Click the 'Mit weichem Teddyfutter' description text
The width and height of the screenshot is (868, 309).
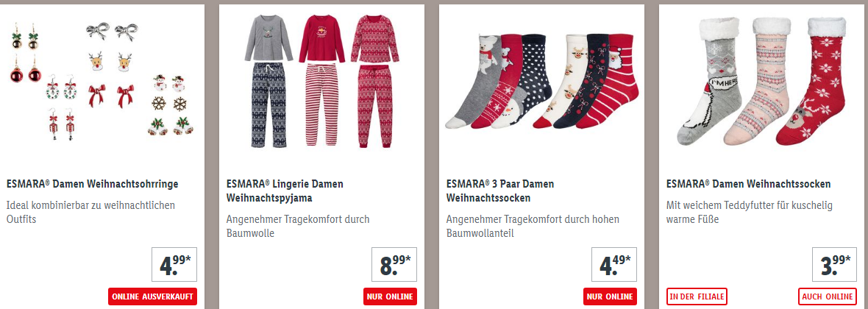point(750,213)
